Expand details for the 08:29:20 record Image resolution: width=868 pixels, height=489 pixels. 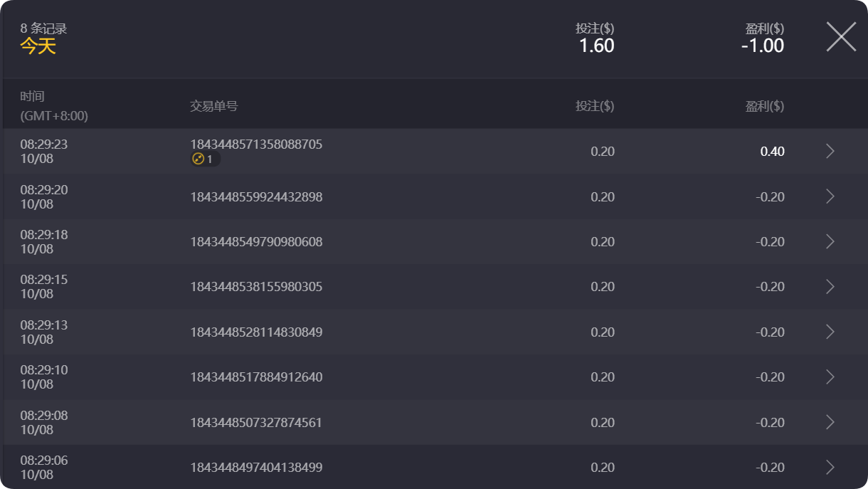coord(830,196)
